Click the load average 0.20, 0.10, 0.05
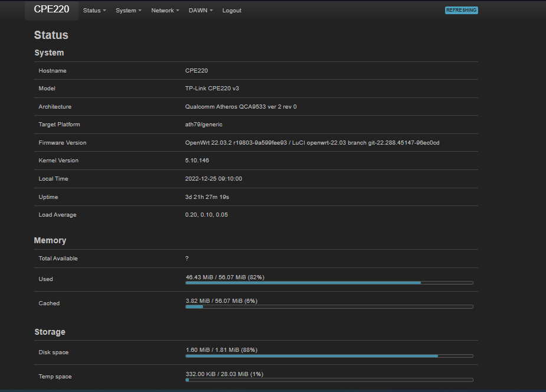 (x=207, y=215)
